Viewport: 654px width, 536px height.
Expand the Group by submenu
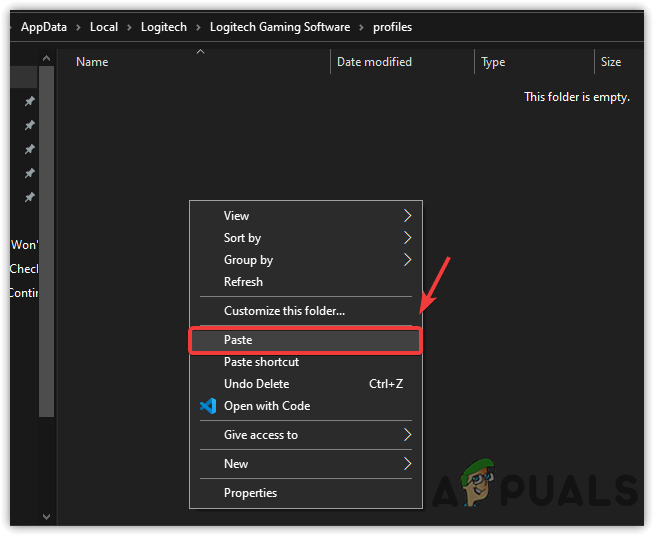pos(306,260)
